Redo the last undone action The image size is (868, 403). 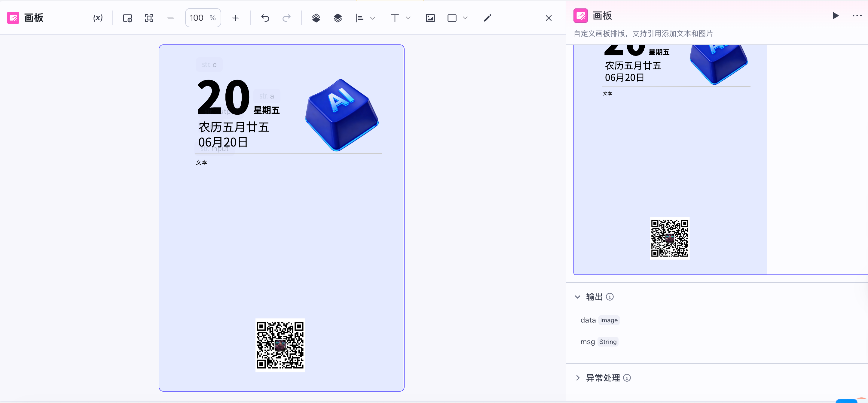pos(286,18)
